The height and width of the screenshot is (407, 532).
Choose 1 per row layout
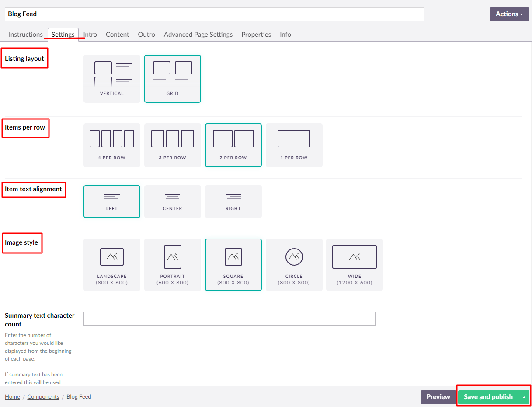(294, 145)
